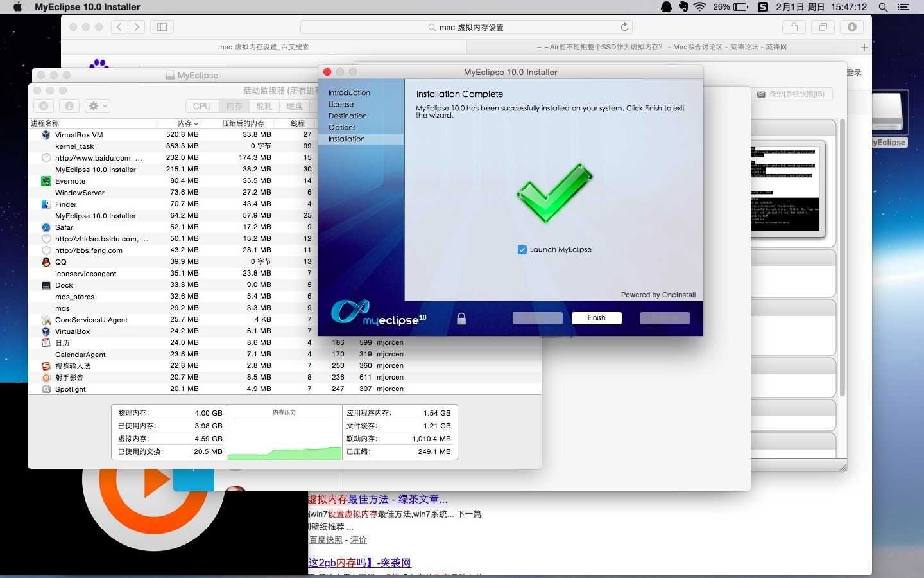This screenshot has height=578, width=924.
Task: Switch to the 威锋论坛 Safari tab
Action: (662, 47)
